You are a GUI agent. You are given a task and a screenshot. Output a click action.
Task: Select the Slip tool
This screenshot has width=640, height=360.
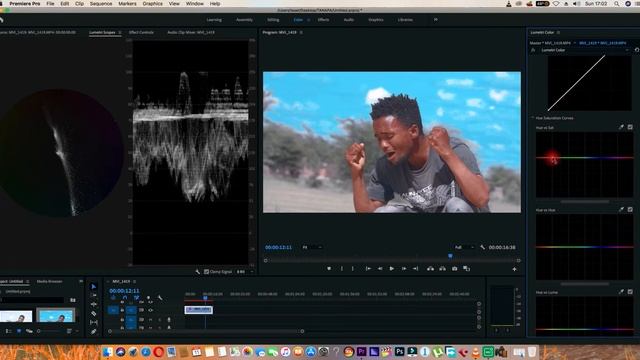click(93, 322)
